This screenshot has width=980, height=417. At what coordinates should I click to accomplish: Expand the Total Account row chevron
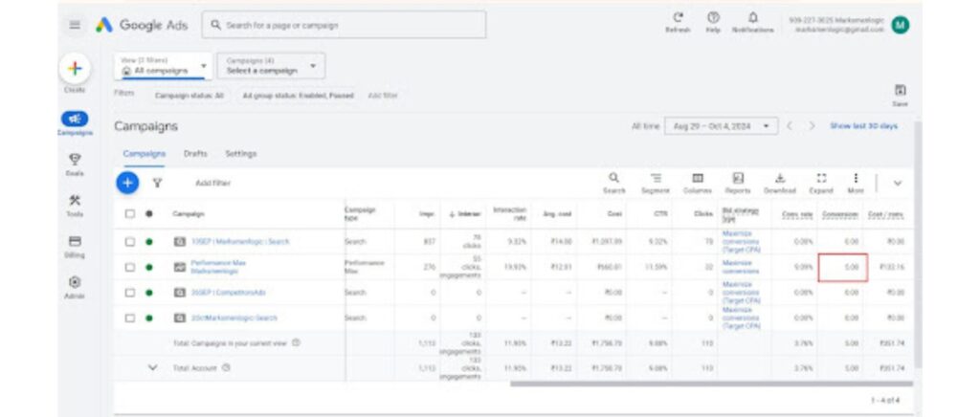pos(153,367)
